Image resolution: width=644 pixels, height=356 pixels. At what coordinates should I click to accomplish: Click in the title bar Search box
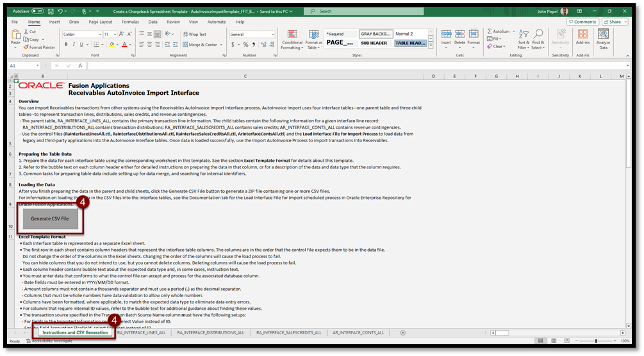364,12
